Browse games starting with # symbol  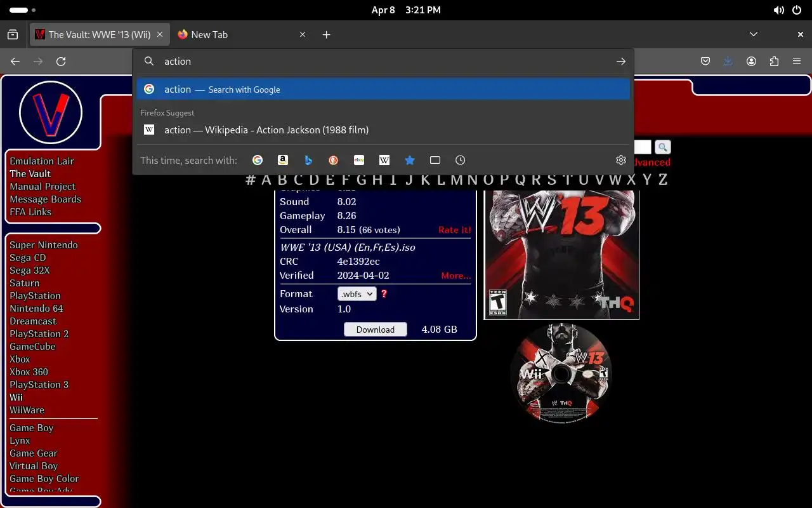251,180
